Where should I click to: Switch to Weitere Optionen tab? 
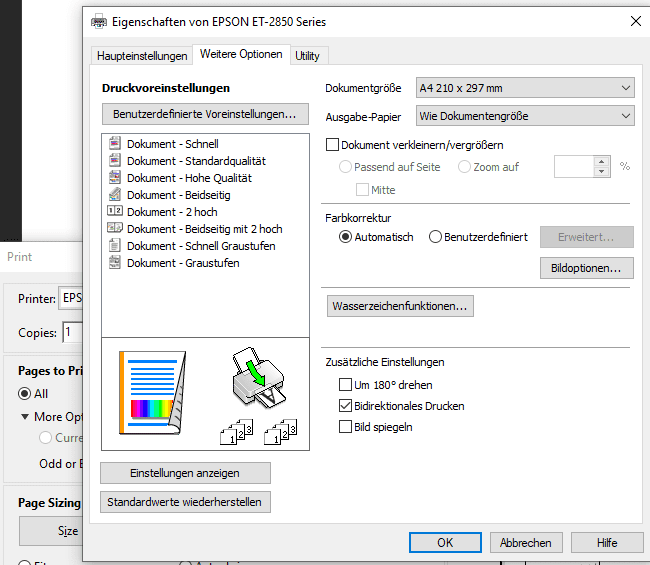click(x=241, y=54)
